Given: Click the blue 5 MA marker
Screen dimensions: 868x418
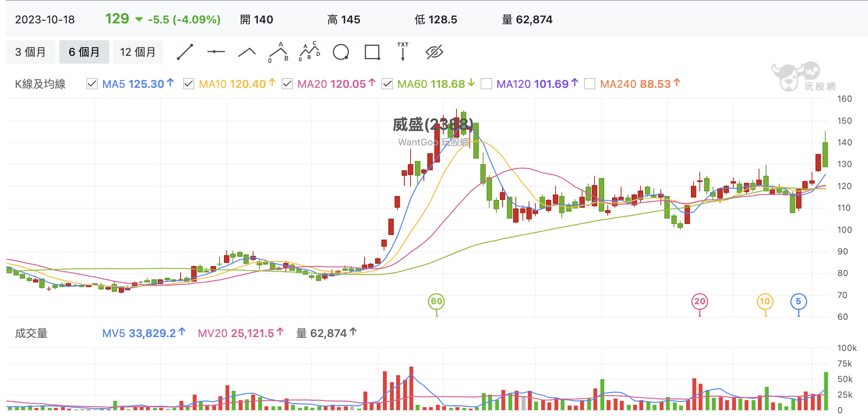Looking at the screenshot, I should (798, 302).
